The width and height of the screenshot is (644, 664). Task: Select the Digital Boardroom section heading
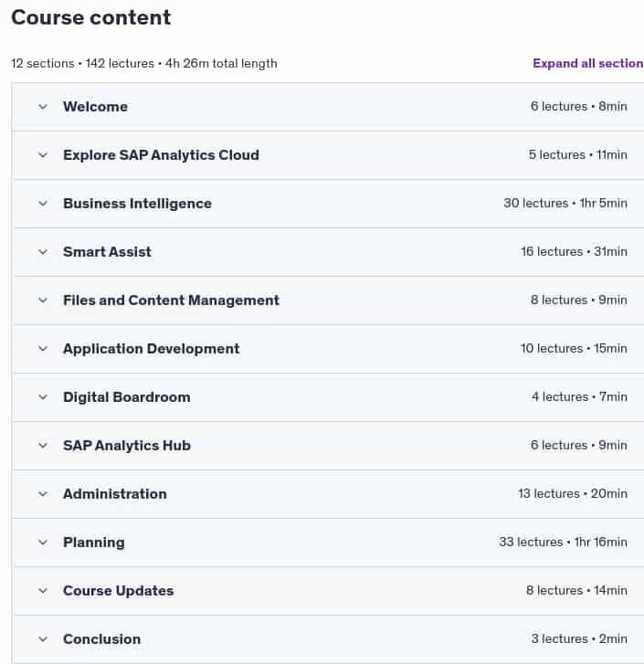127,397
